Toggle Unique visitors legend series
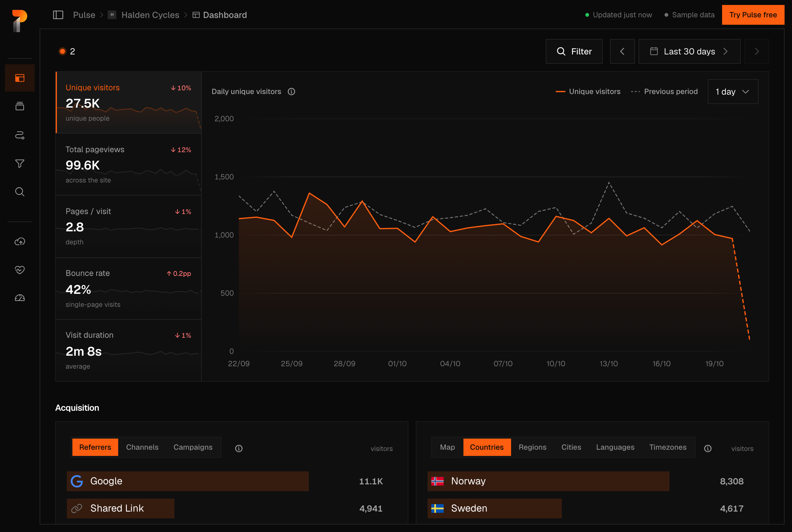 (x=588, y=92)
